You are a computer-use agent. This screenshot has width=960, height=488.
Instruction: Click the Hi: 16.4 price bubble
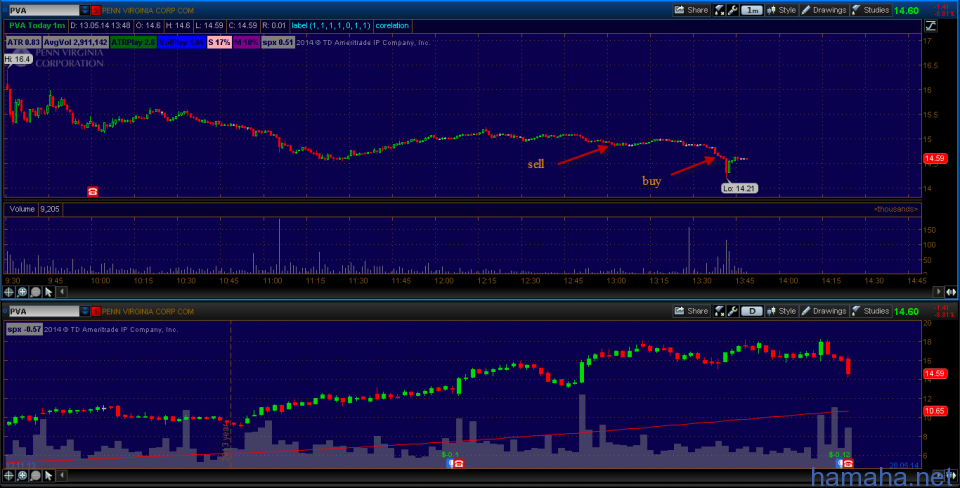17,59
